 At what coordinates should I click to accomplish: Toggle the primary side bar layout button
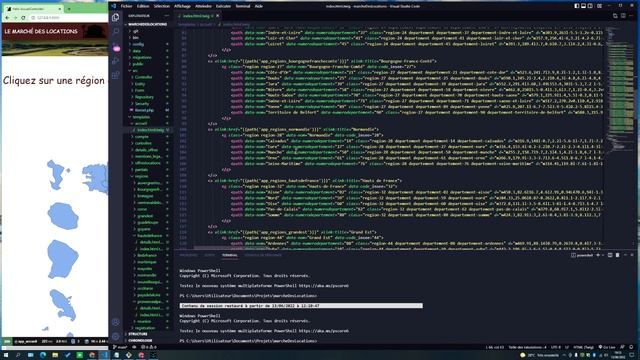(576, 6)
